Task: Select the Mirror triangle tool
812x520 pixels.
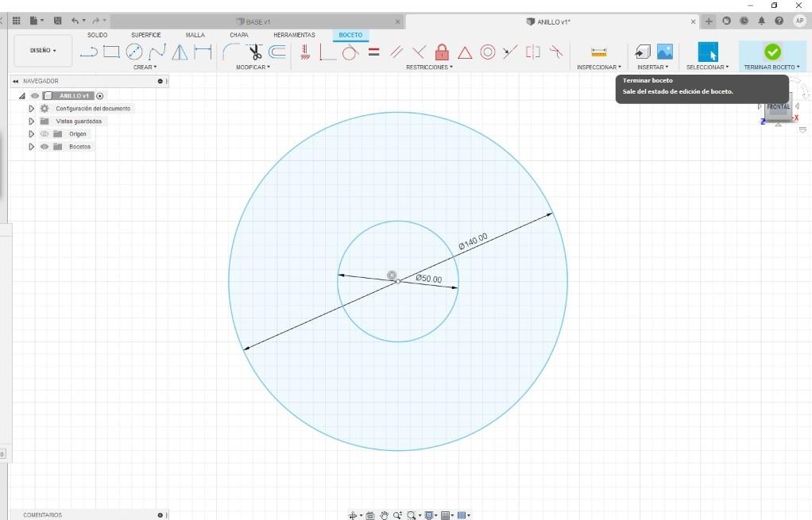Action: (x=180, y=52)
